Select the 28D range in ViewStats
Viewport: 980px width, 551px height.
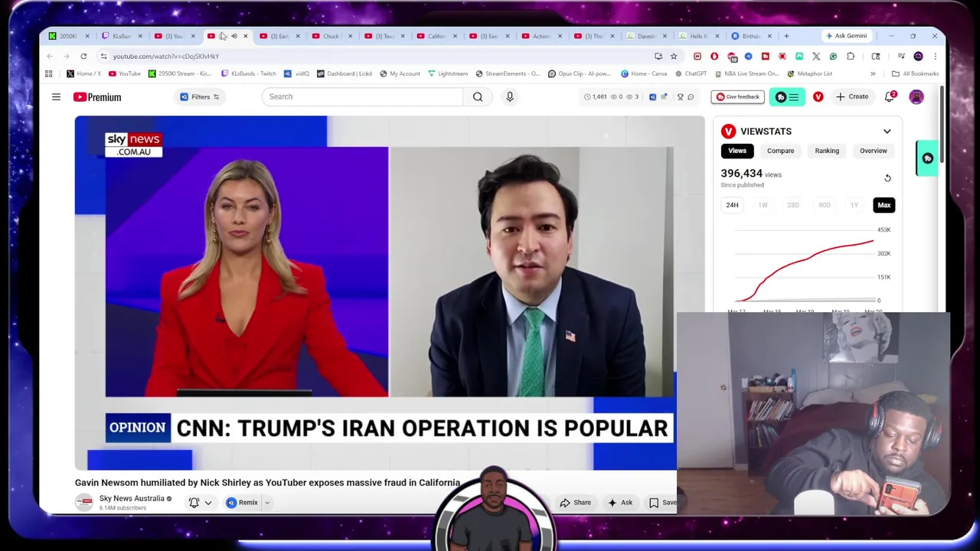coord(793,205)
